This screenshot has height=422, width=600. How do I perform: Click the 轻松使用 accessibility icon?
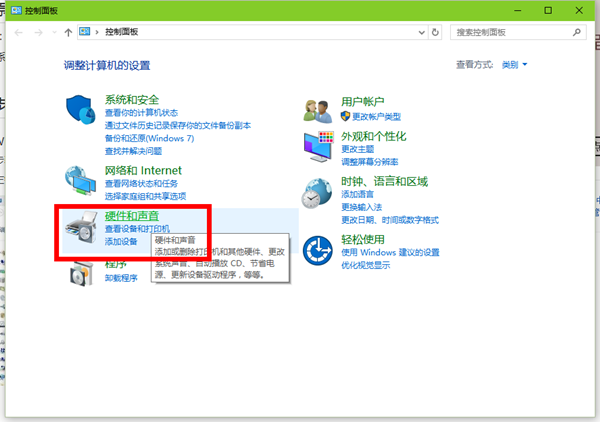coord(318,251)
